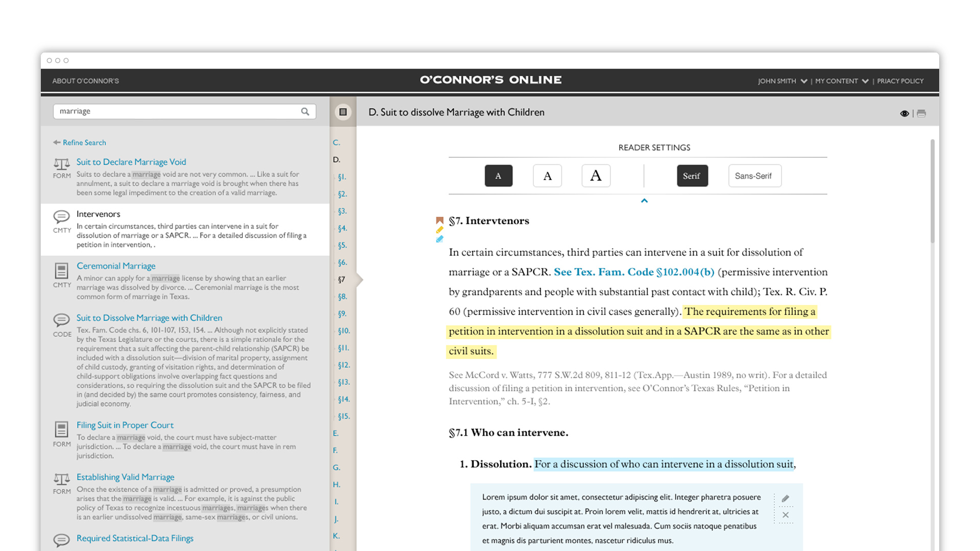Click the Refine Search link
This screenshot has width=980, height=551.
(84, 142)
